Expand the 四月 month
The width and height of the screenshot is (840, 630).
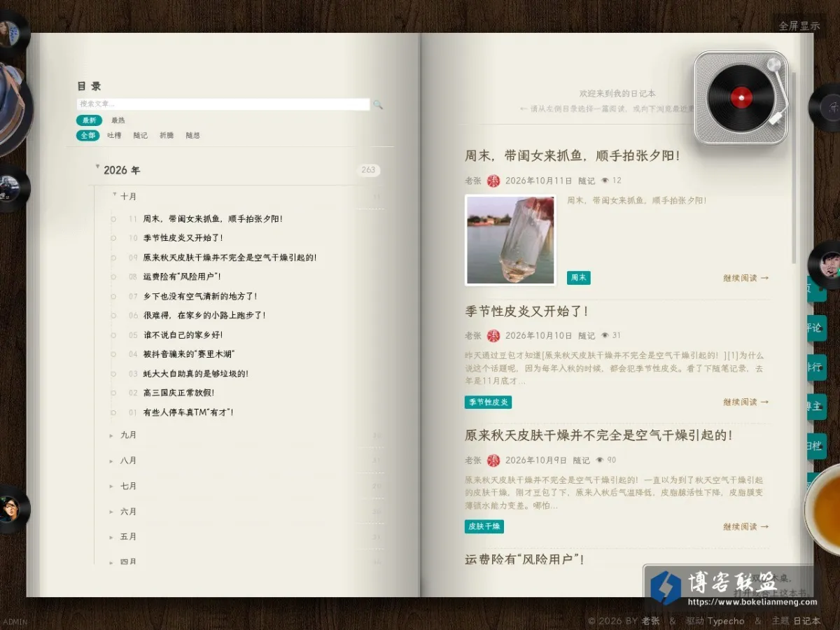(x=128, y=561)
